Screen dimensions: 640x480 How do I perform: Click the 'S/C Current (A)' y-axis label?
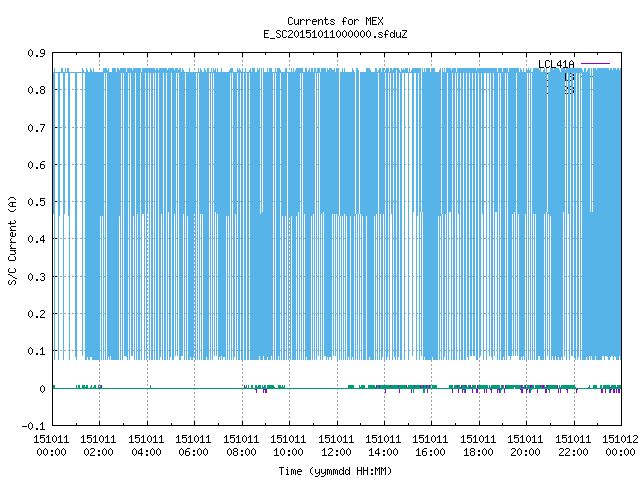click(12, 241)
